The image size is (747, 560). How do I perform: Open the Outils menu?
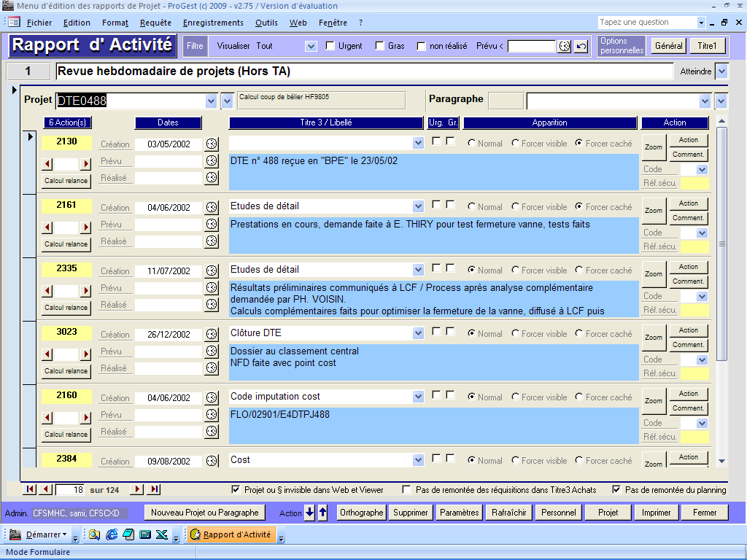[x=266, y=23]
